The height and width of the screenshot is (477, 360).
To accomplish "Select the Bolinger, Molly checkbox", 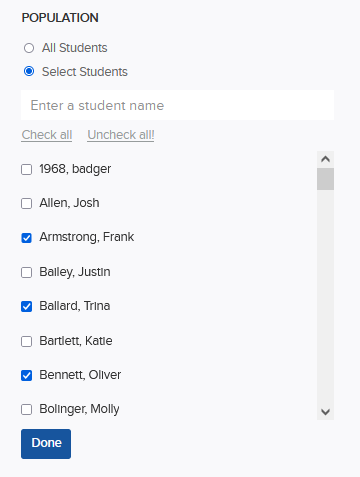I will click(x=26, y=409).
